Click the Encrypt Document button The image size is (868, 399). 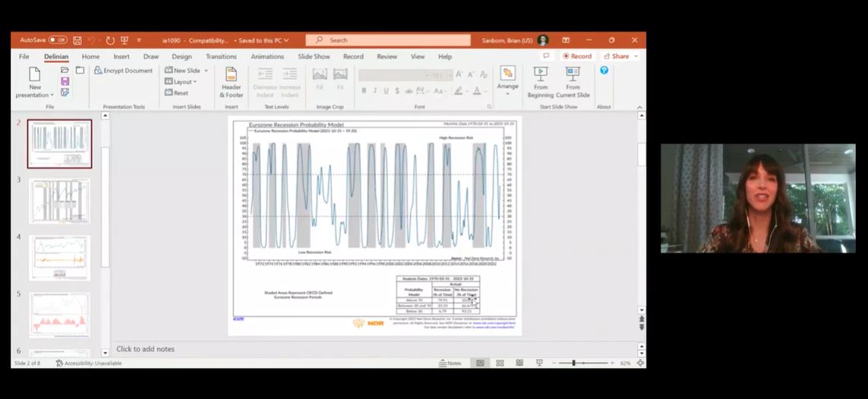(123, 71)
